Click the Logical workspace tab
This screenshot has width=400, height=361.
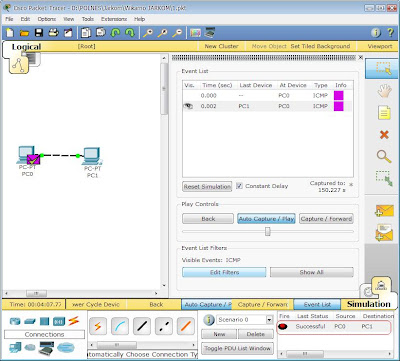(26, 47)
